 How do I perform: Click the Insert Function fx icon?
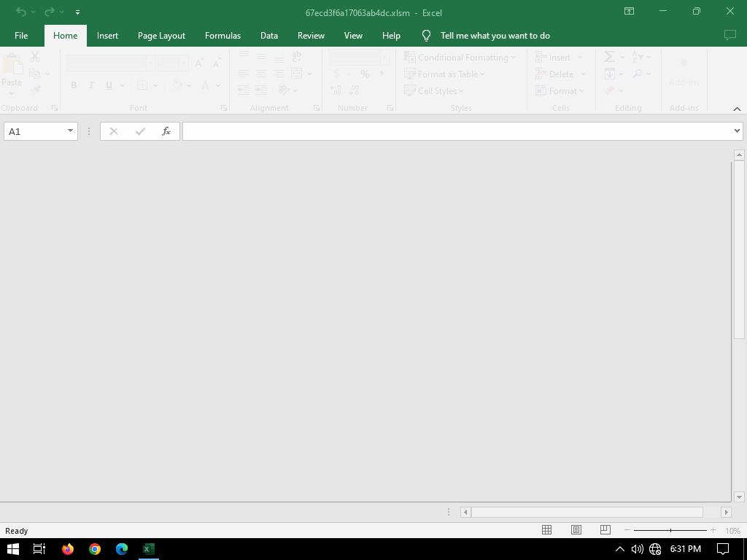click(166, 131)
